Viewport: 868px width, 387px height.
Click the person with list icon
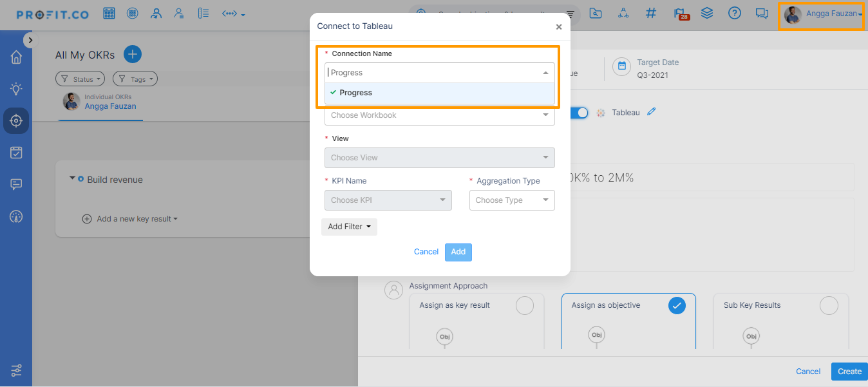[x=180, y=14]
